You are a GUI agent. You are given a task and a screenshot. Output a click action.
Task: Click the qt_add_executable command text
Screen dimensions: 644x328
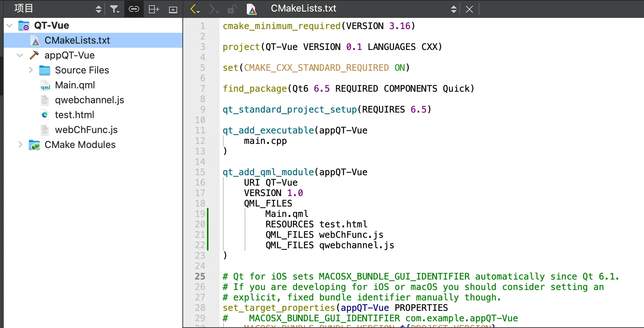click(x=268, y=130)
